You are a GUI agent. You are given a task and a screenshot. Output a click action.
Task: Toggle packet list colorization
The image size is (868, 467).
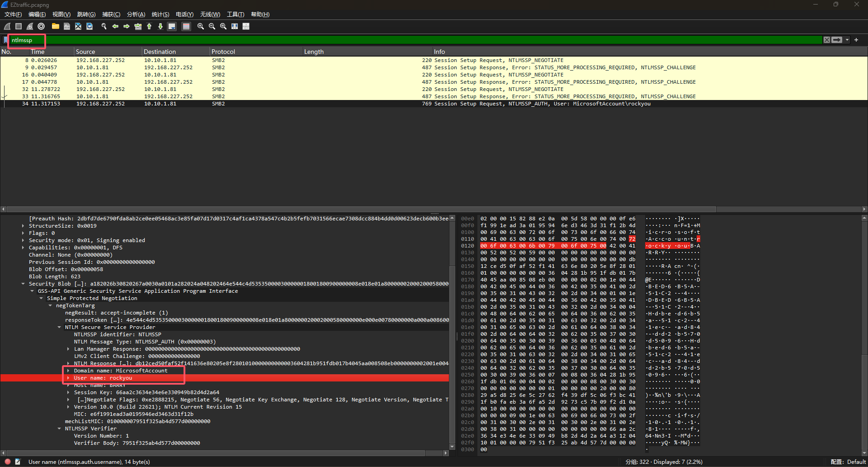(x=186, y=26)
